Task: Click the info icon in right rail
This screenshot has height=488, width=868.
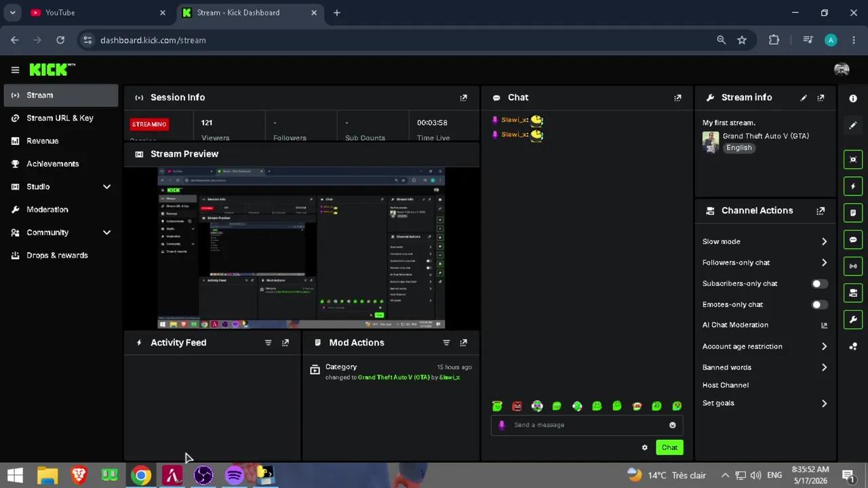Action: 853,98
